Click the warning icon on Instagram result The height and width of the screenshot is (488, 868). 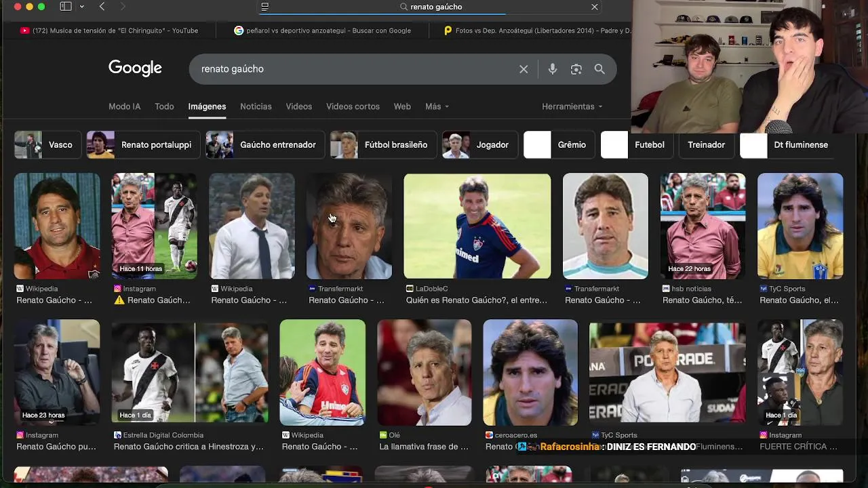coord(119,300)
